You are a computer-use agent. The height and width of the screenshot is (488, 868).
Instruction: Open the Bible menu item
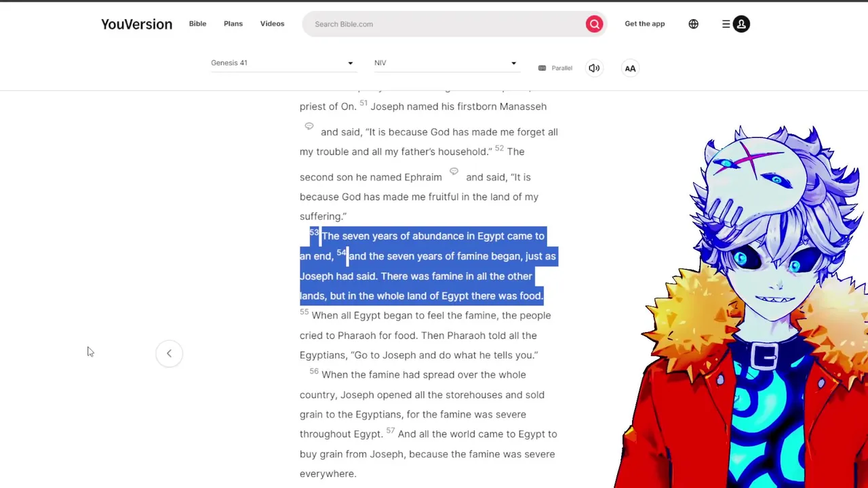click(197, 24)
